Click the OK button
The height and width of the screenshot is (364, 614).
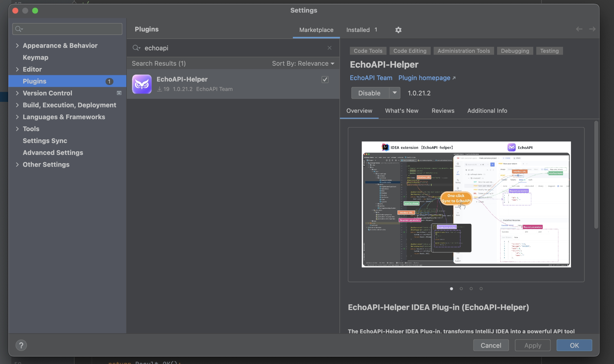574,345
